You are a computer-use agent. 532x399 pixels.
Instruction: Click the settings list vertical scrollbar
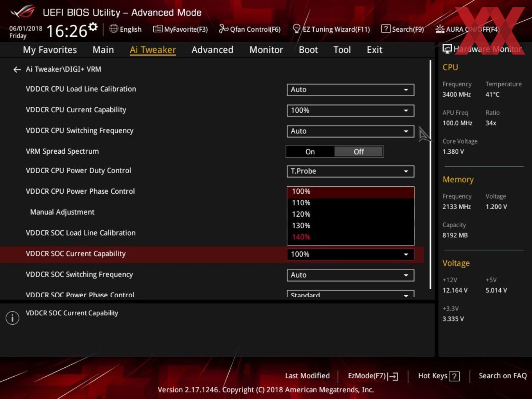[430, 174]
